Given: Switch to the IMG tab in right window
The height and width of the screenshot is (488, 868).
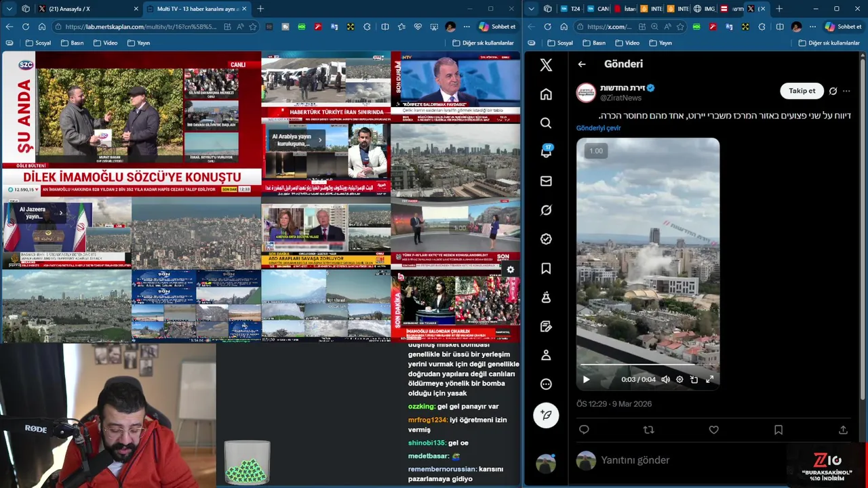Looking at the screenshot, I should pyautogui.click(x=704, y=9).
